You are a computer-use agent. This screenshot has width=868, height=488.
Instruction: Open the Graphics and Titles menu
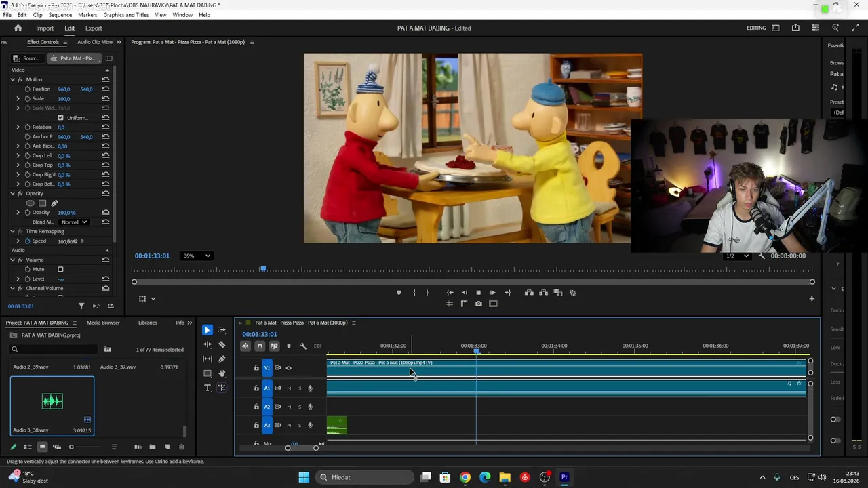tap(126, 15)
